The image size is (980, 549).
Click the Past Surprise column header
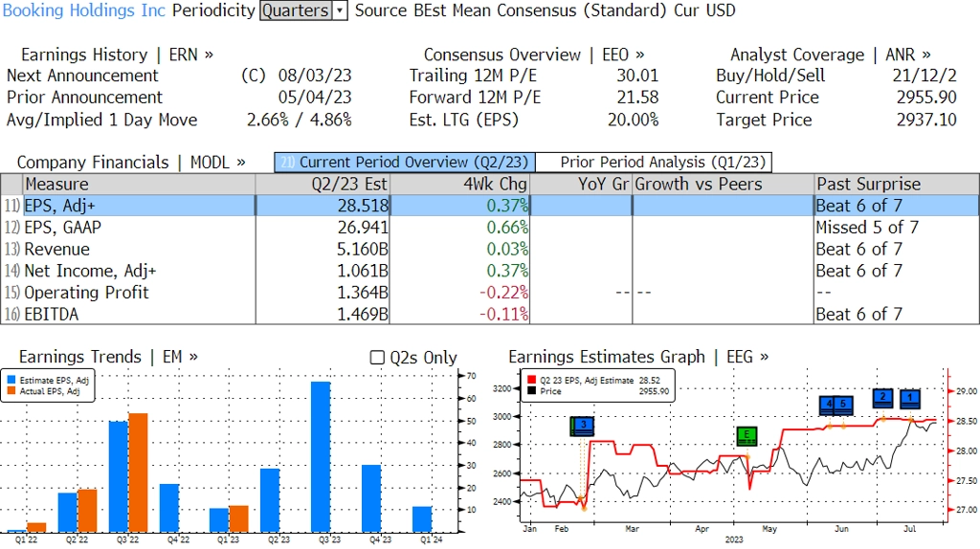point(897,185)
